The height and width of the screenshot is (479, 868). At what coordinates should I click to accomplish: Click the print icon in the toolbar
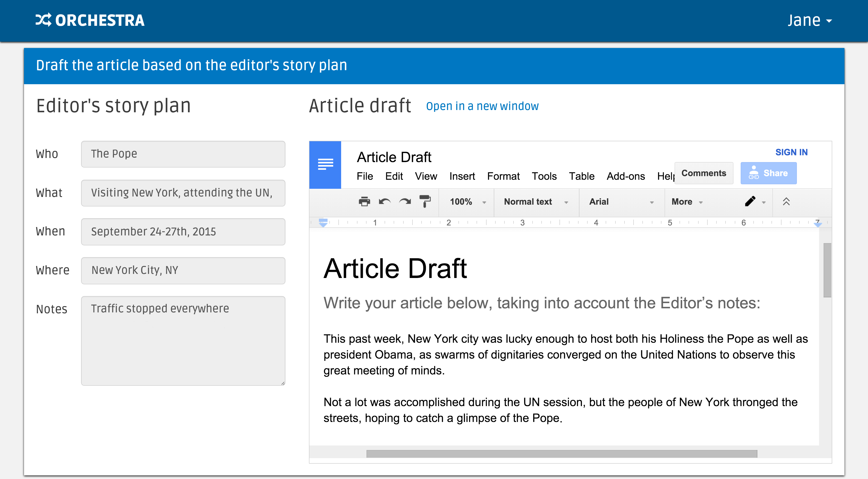coord(364,201)
